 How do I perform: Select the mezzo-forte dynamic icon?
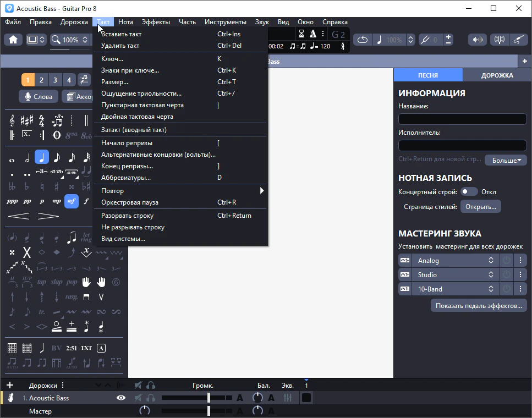[x=71, y=202]
